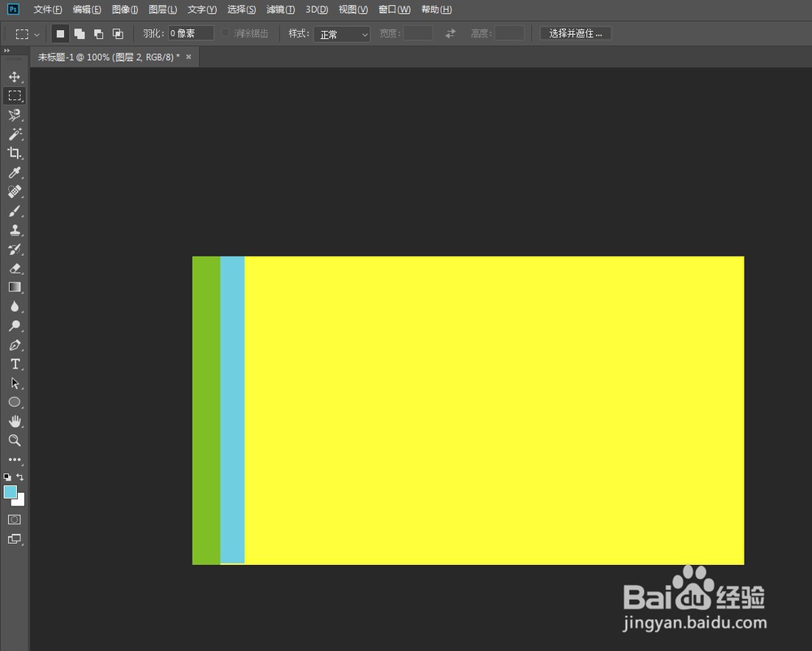Open the 样式 style dropdown showing 正常
Viewport: 812px width, 651px height.
(x=342, y=34)
